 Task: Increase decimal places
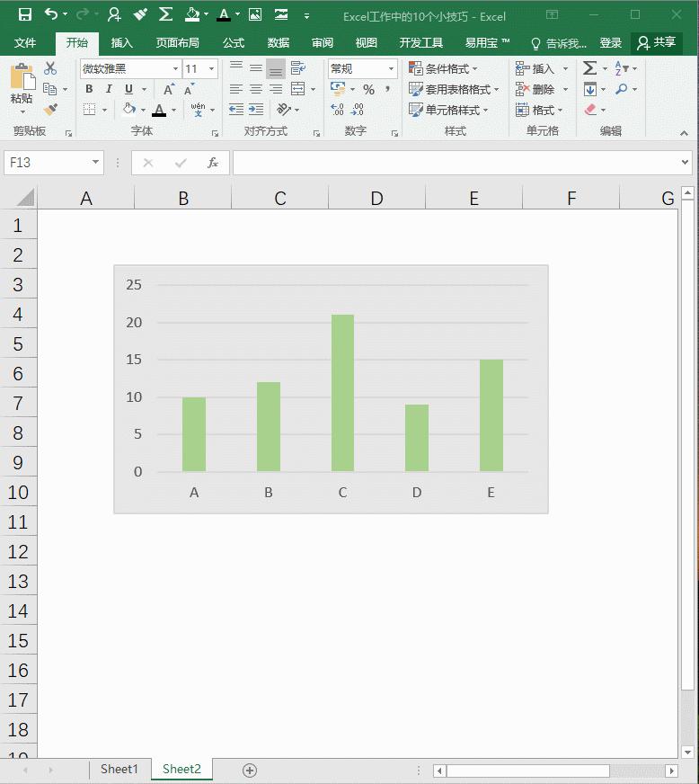[337, 109]
